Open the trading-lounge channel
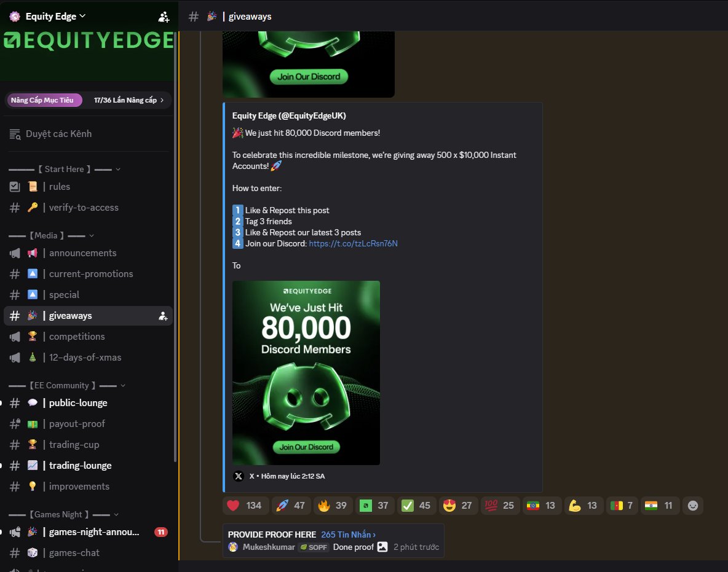728x572 pixels. 88,465
